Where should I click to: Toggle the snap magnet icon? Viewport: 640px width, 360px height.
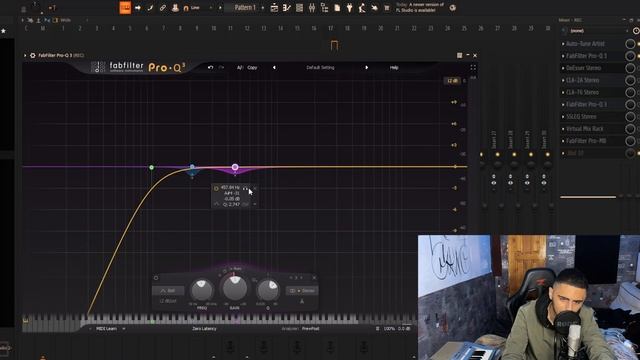click(x=186, y=8)
